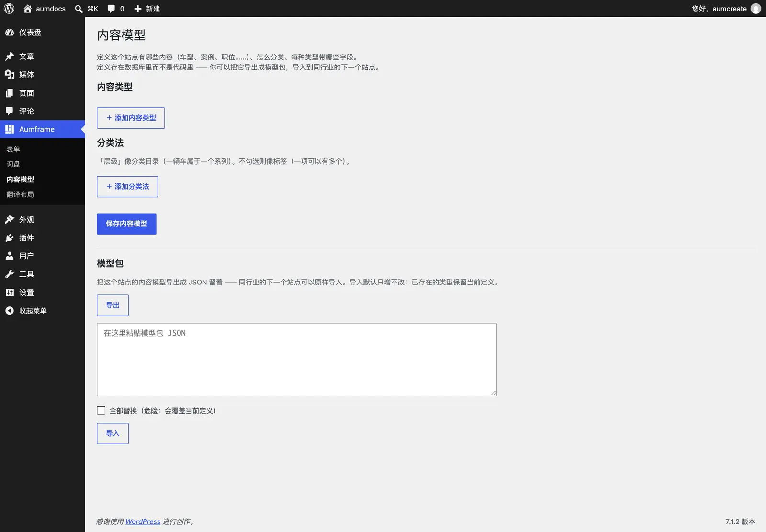Collapse the menu via 收起菜单 arrow icon
The width and height of the screenshot is (766, 532).
pos(10,311)
